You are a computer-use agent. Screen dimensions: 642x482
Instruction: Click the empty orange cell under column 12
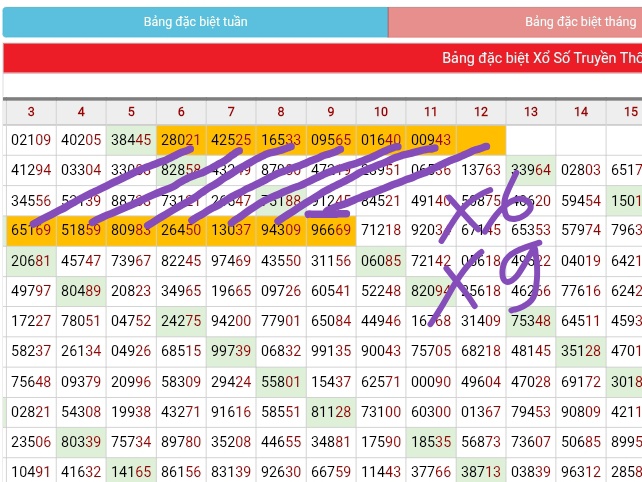480,140
